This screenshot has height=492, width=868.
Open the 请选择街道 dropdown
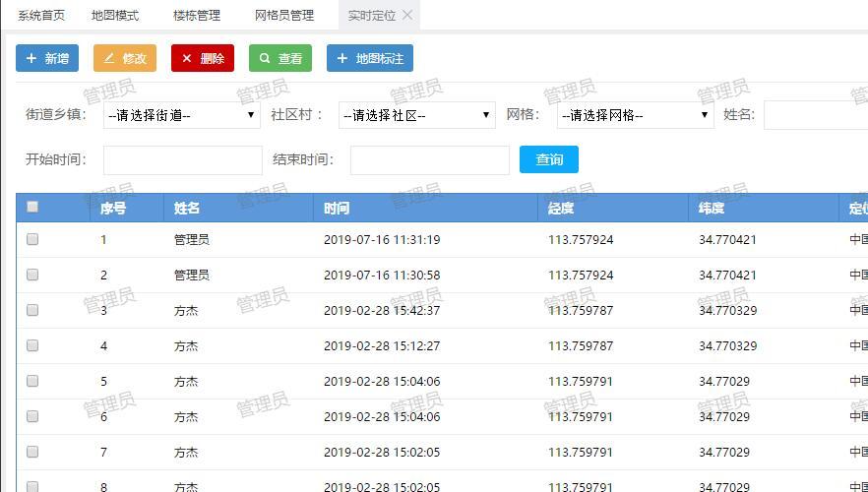point(181,115)
